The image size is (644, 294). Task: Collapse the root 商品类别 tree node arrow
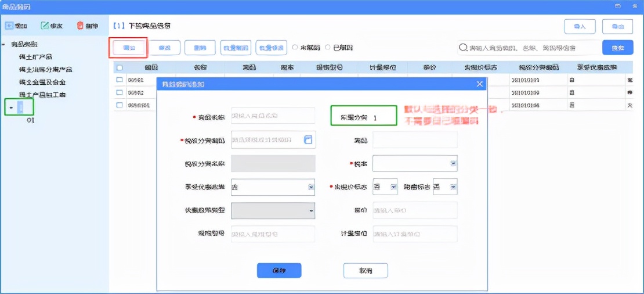click(3, 44)
